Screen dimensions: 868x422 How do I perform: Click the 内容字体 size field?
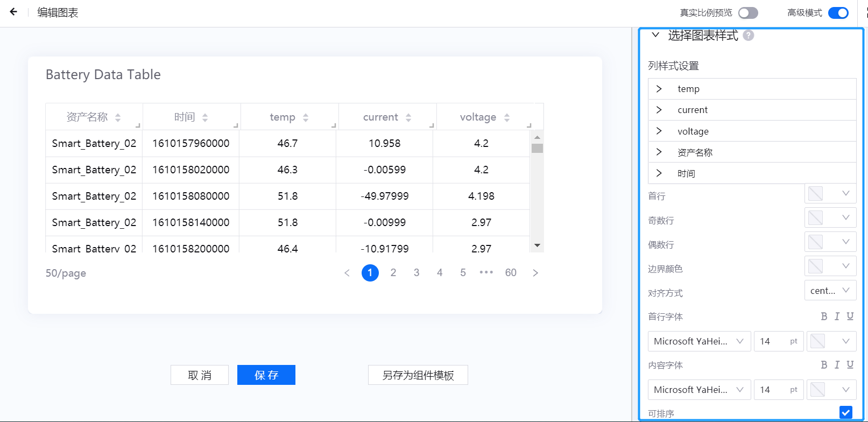(779, 390)
